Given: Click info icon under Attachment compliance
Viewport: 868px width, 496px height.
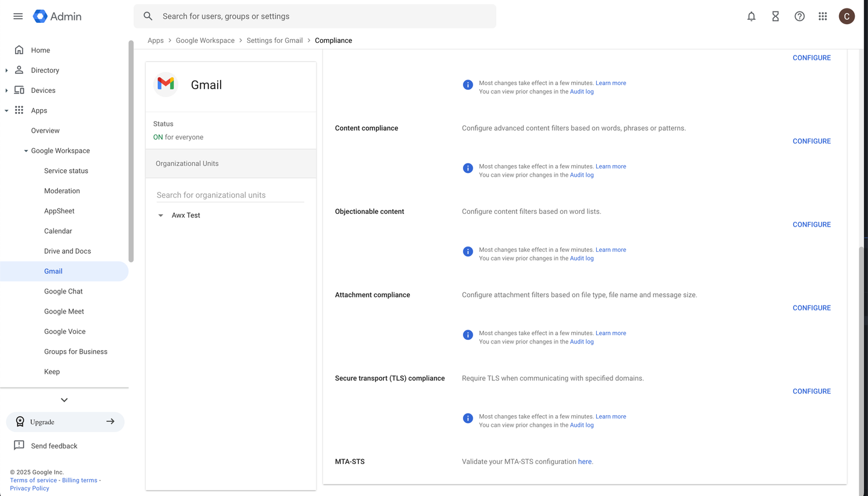Looking at the screenshot, I should click(x=468, y=334).
